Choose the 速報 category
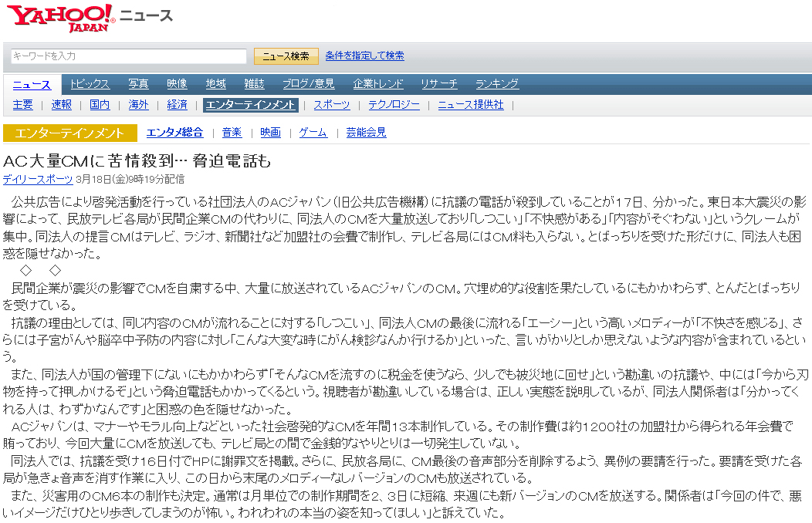This screenshot has width=812, height=523. [62, 105]
